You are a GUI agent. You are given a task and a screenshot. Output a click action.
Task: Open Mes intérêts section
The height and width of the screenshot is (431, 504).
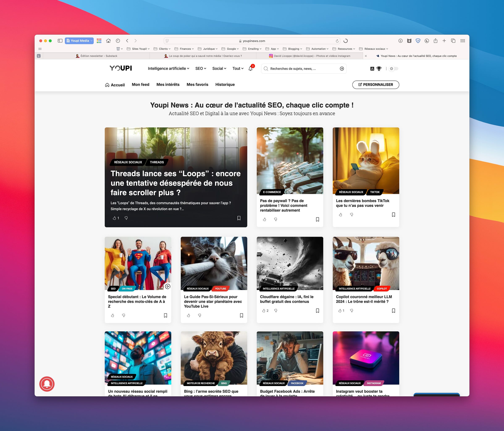pyautogui.click(x=168, y=84)
